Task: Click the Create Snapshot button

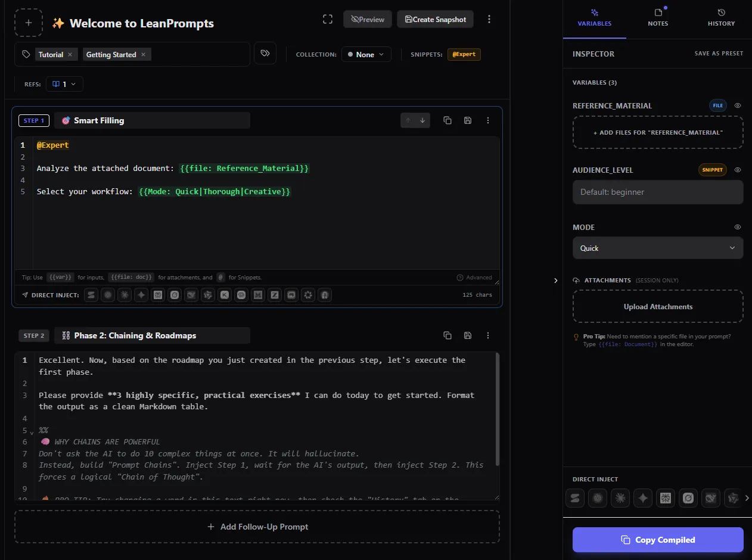Action: (436, 19)
